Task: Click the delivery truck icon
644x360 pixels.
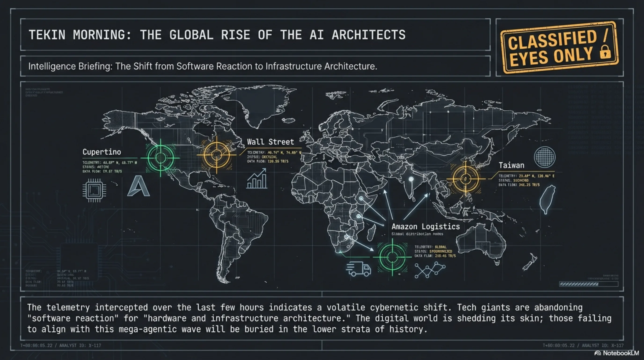Action: coord(358,269)
